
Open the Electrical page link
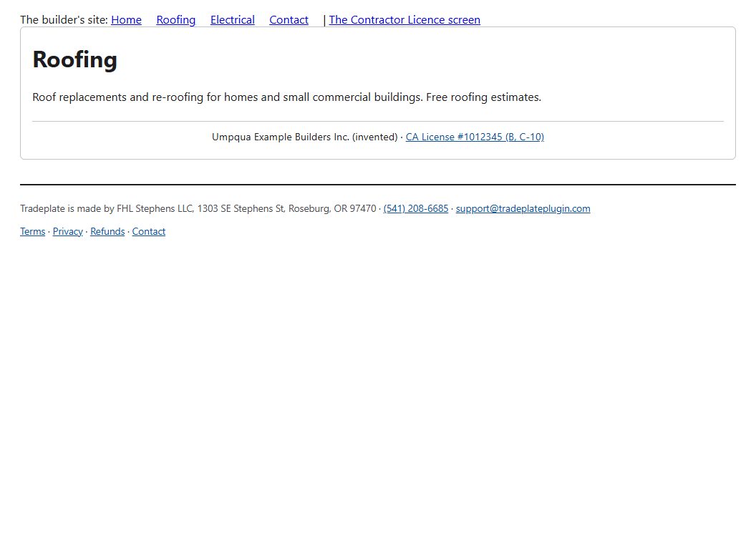(233, 20)
